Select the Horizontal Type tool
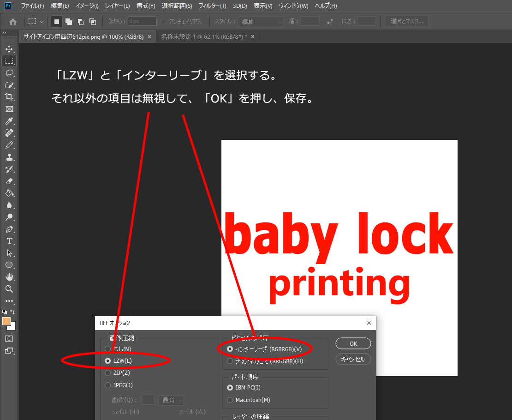The width and height of the screenshot is (512, 420). coord(9,241)
